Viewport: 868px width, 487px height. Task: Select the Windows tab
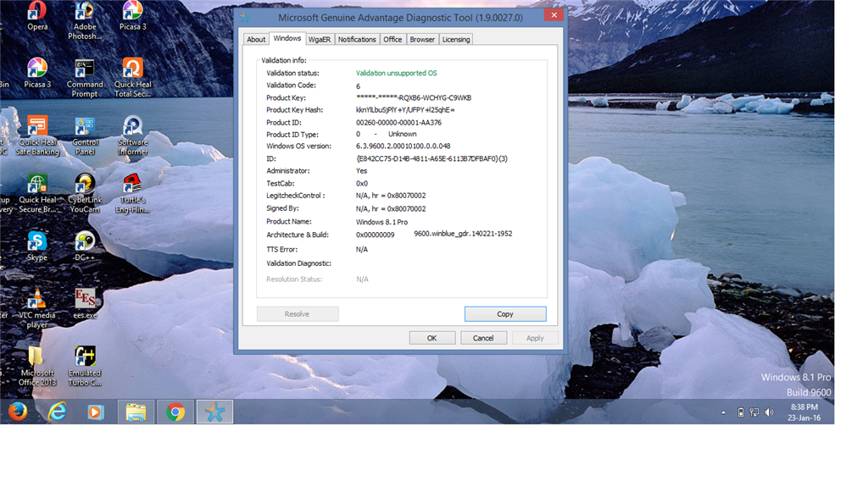tap(287, 38)
